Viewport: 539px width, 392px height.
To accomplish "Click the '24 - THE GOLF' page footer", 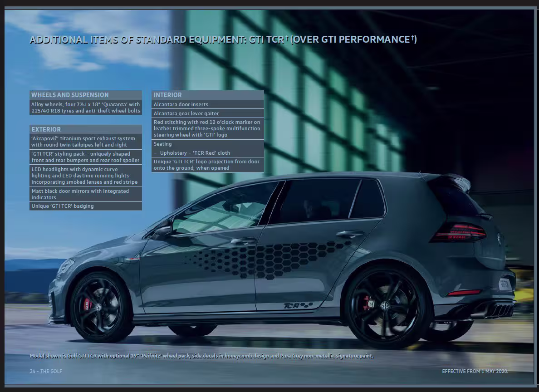I will click(x=46, y=372).
